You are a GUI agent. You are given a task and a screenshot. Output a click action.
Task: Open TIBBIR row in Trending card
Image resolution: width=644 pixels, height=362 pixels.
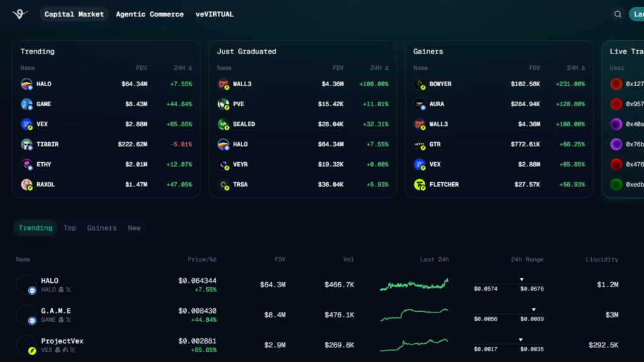tap(106, 144)
